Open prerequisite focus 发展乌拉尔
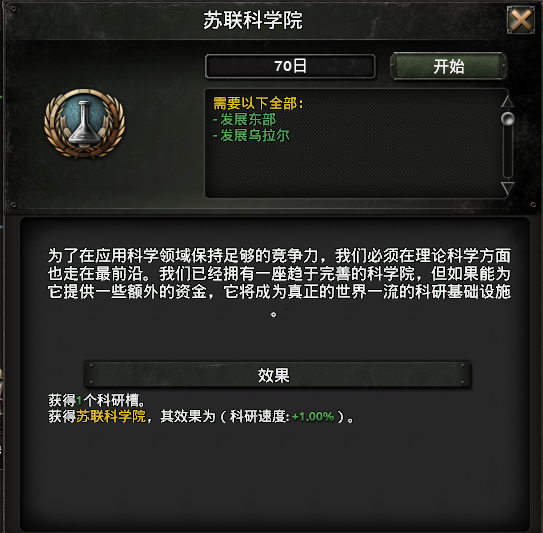Screen dimensions: 543x533 coord(255,135)
